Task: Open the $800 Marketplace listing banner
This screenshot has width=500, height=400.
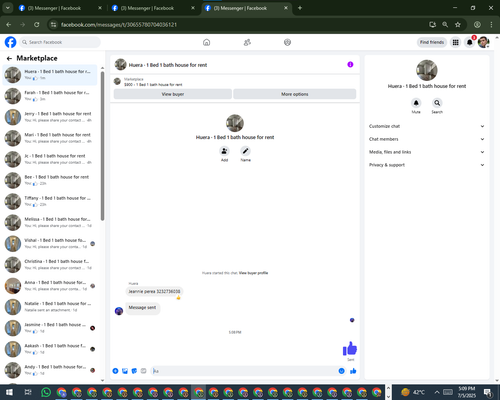Action: [x=235, y=82]
